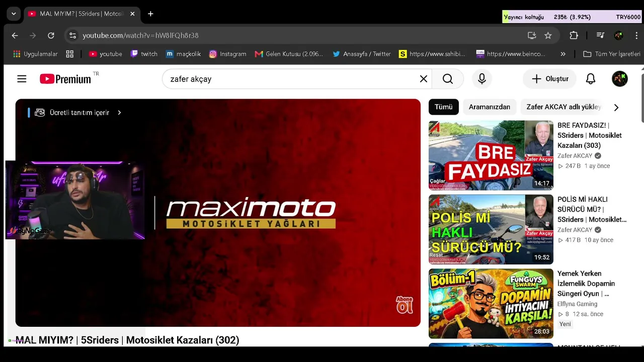Open the beinconnect bookmark
The image size is (644, 362).
[511, 54]
